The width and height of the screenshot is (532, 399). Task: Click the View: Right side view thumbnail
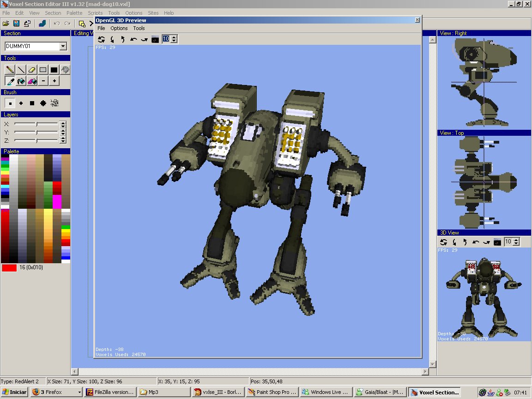[484, 83]
